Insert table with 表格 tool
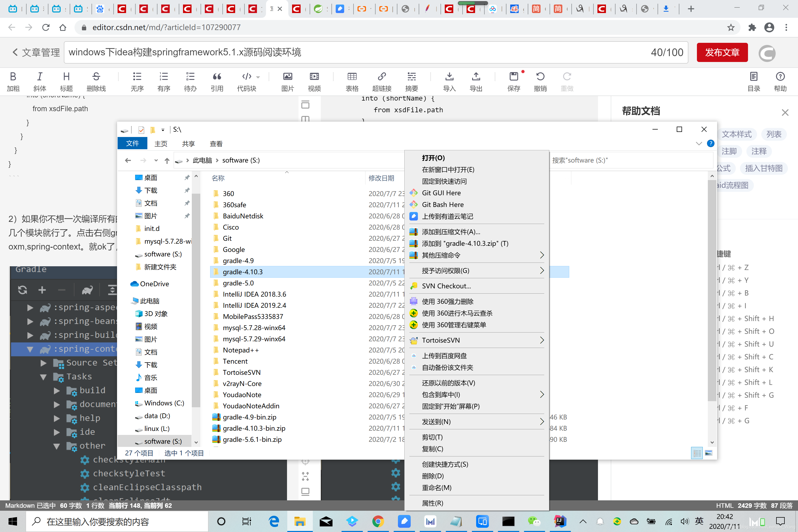This screenshot has width=798, height=532. pyautogui.click(x=352, y=81)
